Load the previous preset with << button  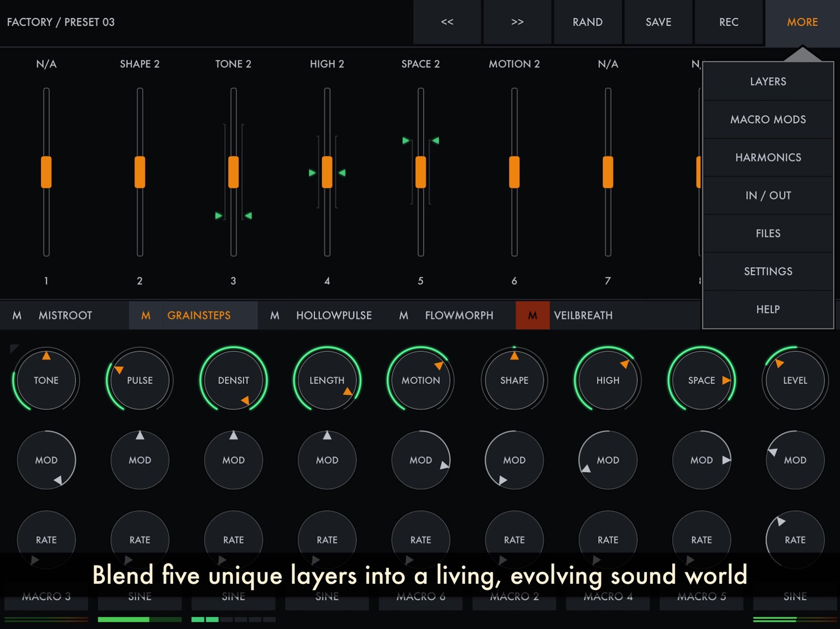point(447,22)
